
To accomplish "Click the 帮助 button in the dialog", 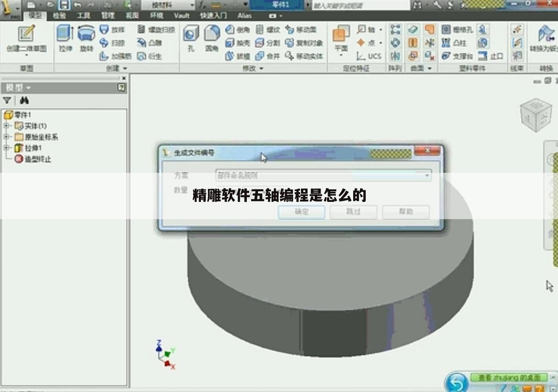I will 406,212.
